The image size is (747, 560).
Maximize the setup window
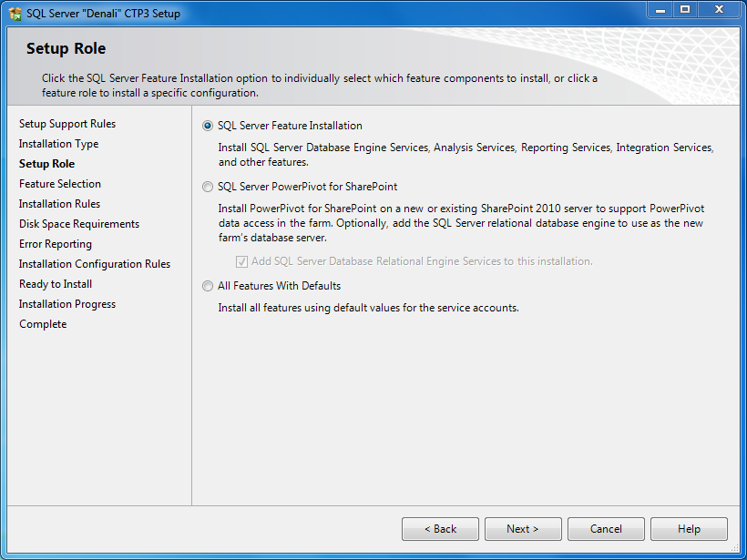point(685,9)
